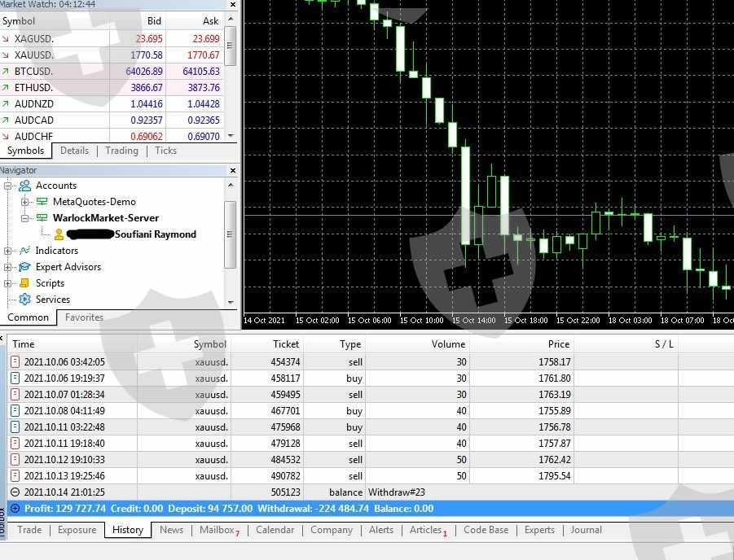
Task: Switch to the Exposure tab
Action: pyautogui.click(x=77, y=530)
